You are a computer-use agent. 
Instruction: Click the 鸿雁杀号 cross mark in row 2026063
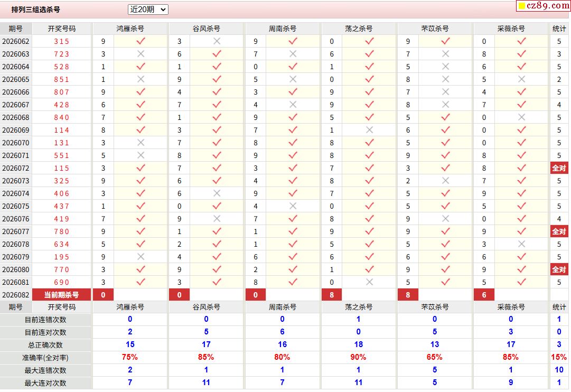tap(141, 54)
